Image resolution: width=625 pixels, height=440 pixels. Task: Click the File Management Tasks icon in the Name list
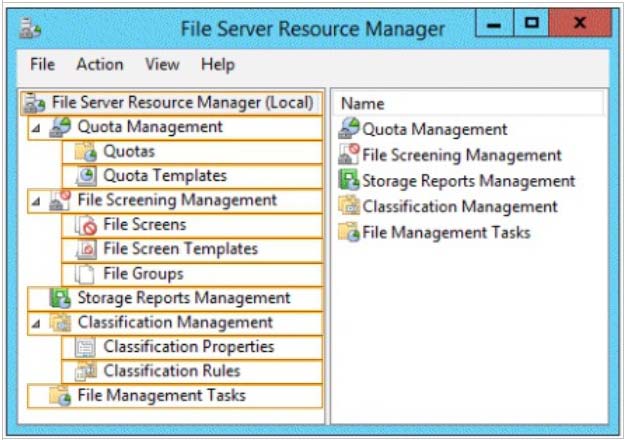(349, 232)
